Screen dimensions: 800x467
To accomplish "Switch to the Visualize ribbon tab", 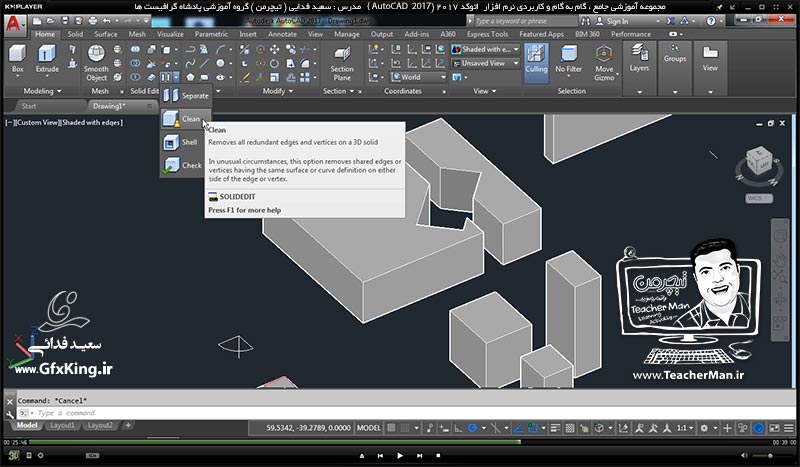I will click(170, 34).
